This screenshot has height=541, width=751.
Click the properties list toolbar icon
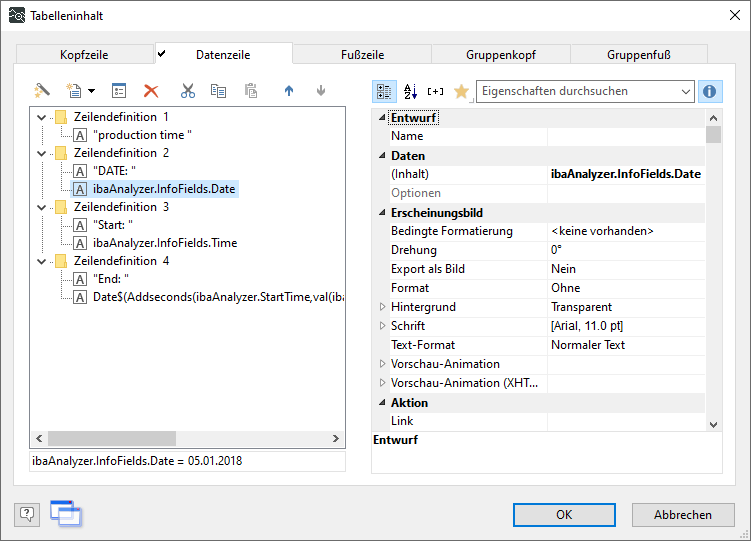[119, 90]
